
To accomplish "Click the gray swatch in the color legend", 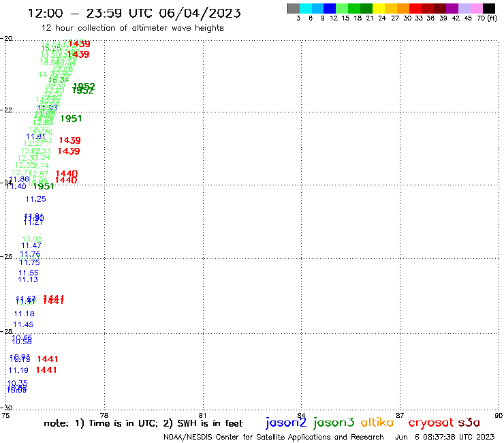I will click(294, 8).
